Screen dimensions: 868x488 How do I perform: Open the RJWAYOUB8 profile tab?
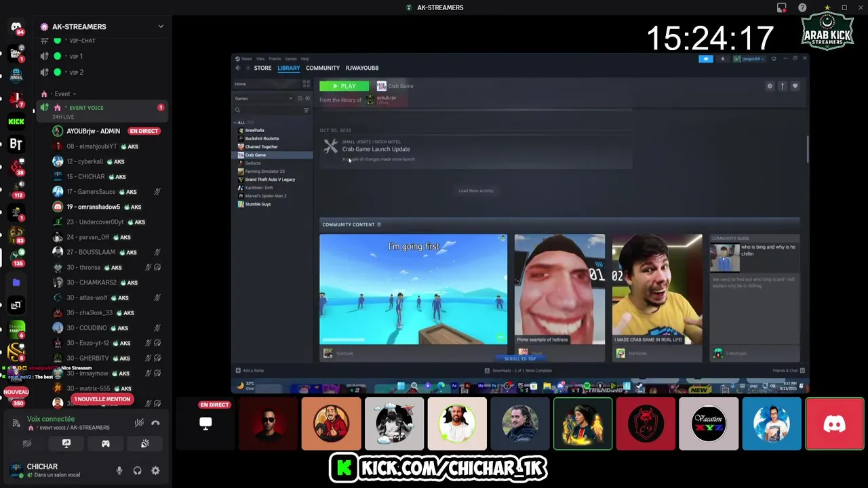362,68
